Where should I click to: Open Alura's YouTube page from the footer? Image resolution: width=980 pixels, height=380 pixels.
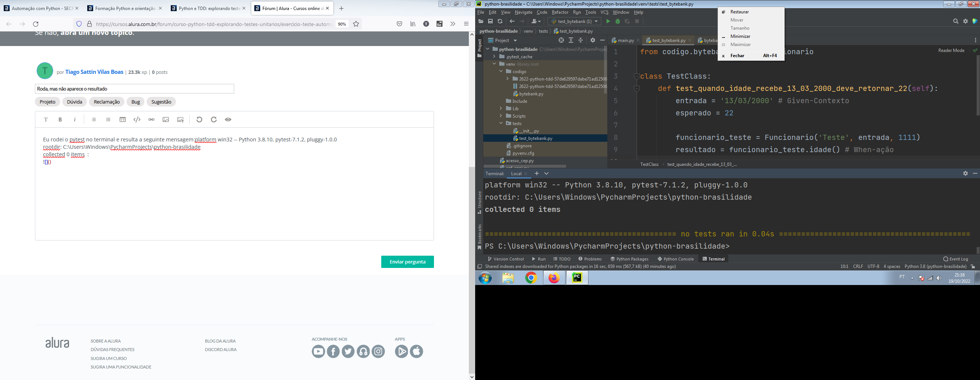318,351
